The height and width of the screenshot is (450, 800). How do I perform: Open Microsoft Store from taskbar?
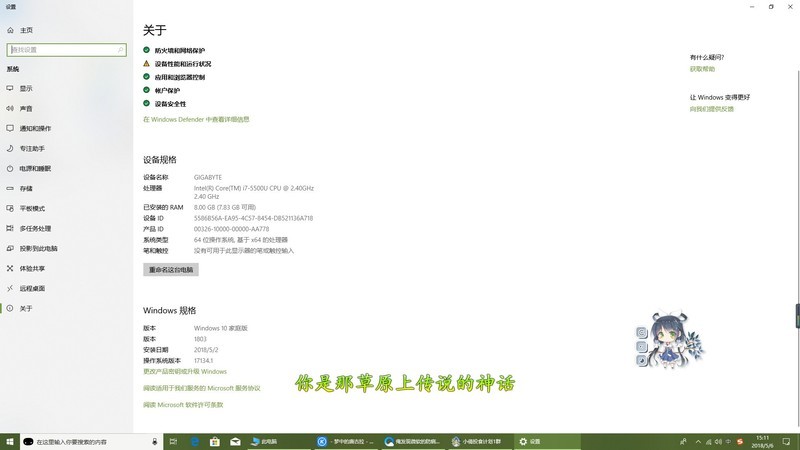click(215, 441)
